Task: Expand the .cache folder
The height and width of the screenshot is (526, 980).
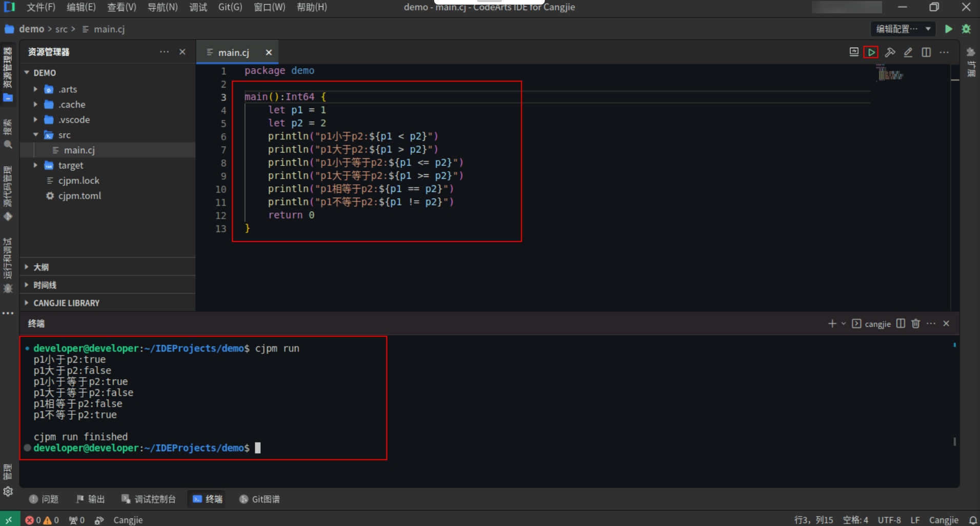Action: [35, 104]
